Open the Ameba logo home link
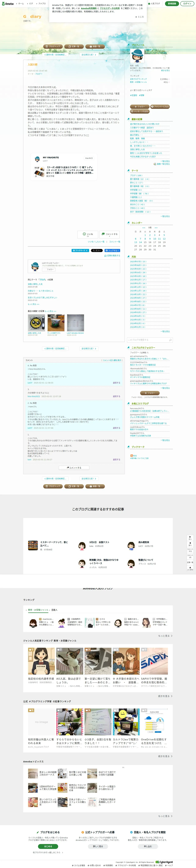 [x=7, y=3]
